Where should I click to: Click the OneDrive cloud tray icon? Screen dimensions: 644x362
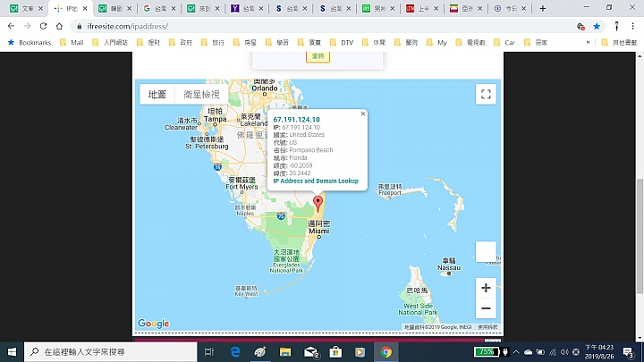pyautogui.click(x=529, y=352)
